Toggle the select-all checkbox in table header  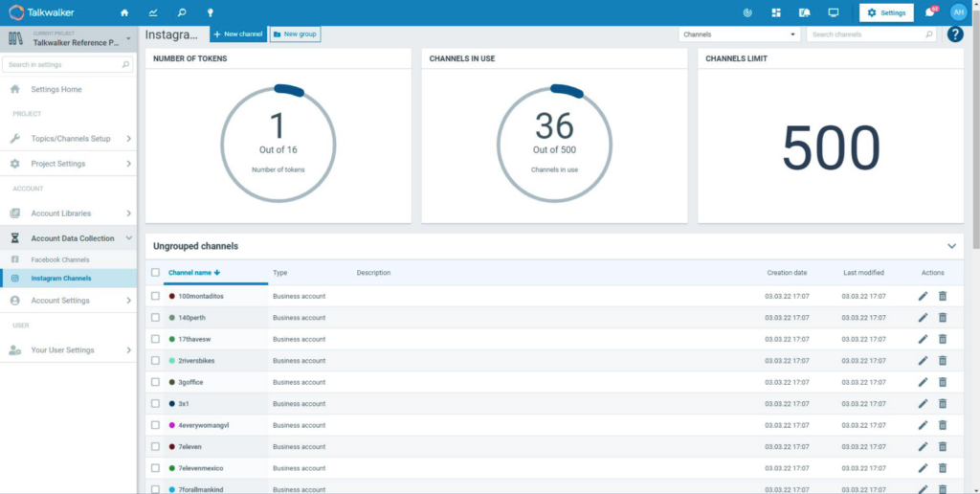pos(155,273)
